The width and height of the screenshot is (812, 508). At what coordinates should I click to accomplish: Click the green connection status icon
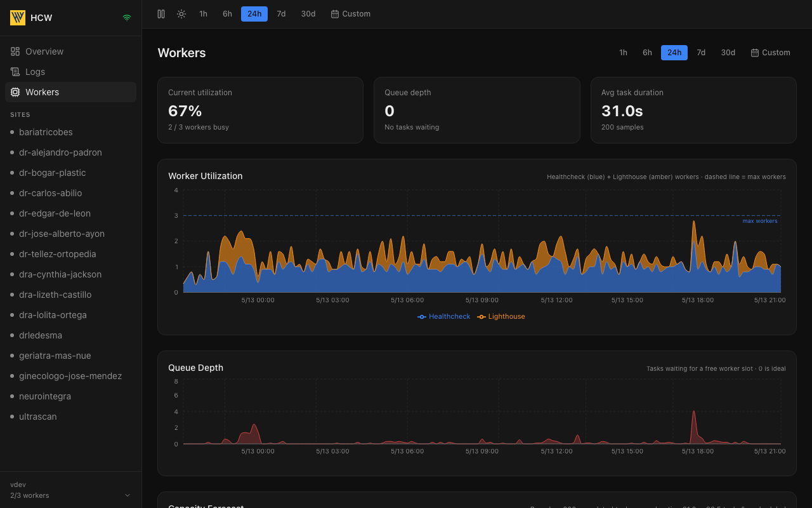pos(127,18)
